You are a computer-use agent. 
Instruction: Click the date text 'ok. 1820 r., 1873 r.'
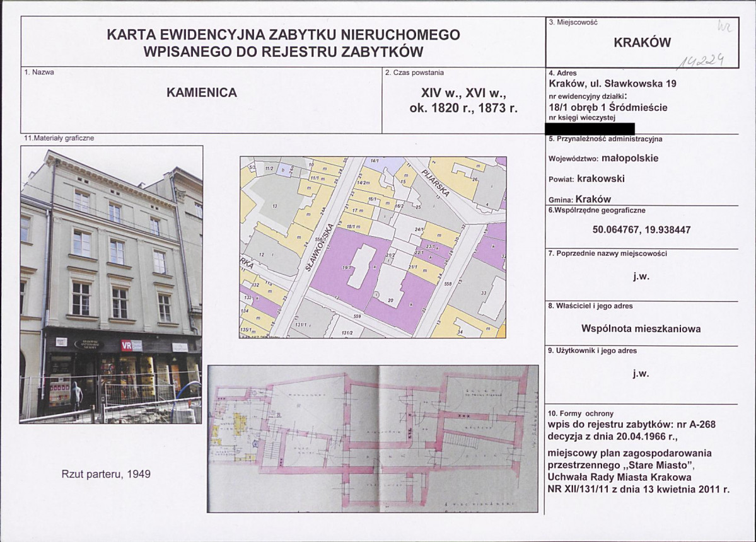[x=463, y=108]
